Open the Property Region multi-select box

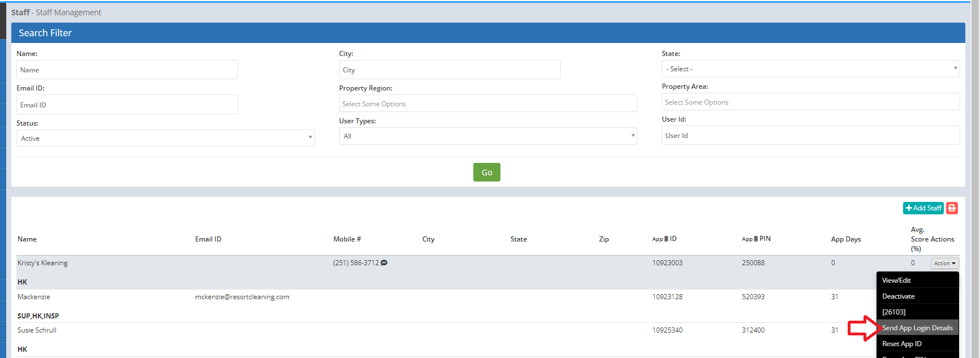tap(487, 104)
